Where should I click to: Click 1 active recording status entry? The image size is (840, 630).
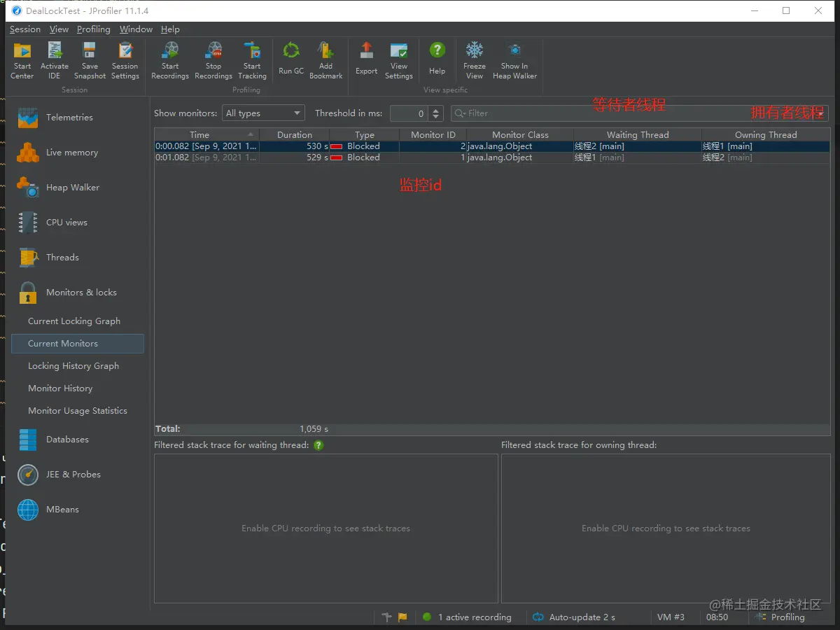[467, 617]
